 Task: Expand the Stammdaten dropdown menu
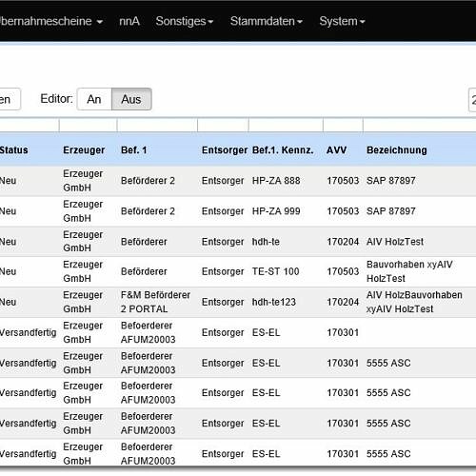pos(267,21)
